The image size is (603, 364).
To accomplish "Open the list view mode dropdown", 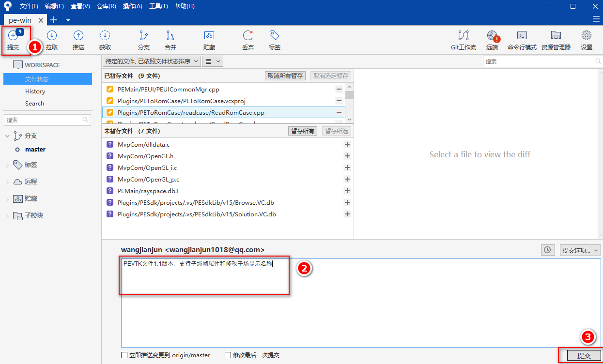I will [212, 61].
